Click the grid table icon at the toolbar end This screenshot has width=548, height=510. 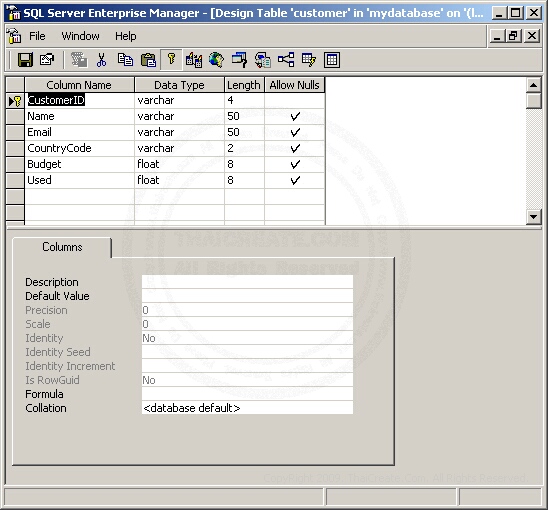tap(332, 60)
